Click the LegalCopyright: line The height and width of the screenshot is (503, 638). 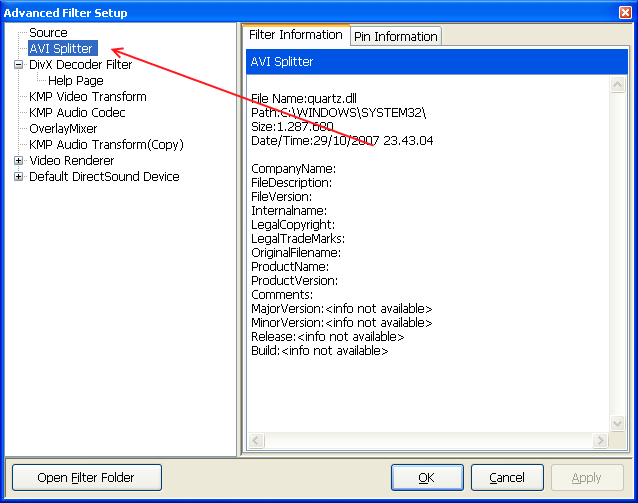pyautogui.click(x=293, y=225)
